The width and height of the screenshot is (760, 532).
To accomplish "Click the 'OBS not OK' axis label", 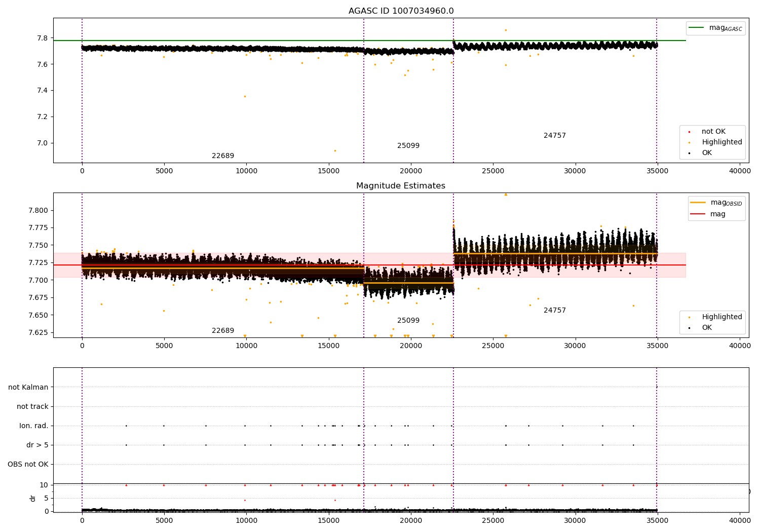I will coord(28,465).
